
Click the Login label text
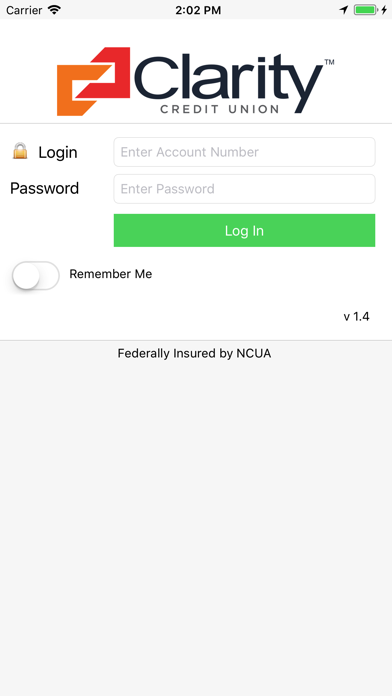point(58,152)
